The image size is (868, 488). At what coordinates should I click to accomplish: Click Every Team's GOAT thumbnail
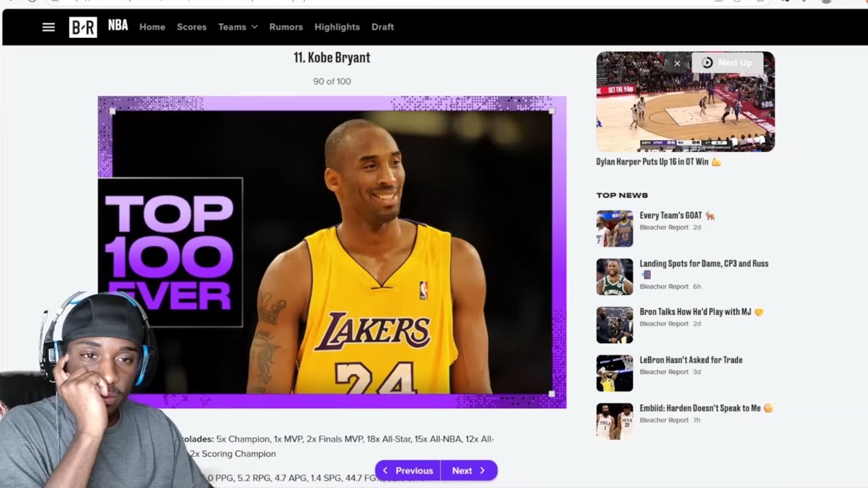[614, 228]
